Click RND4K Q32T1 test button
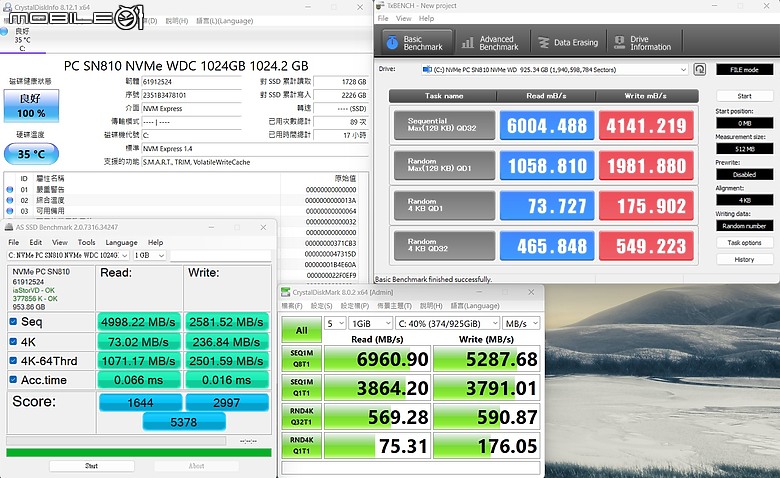Image resolution: width=780 pixels, height=478 pixels. point(301,416)
